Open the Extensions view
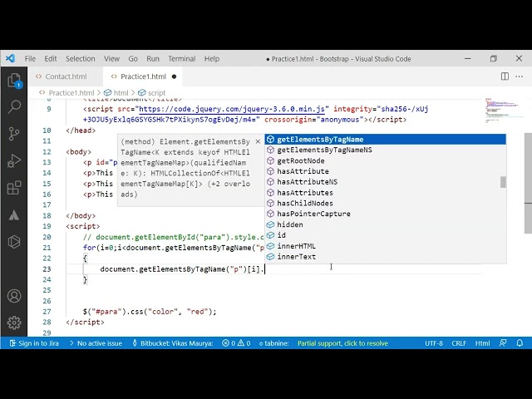Image resolution: width=532 pixels, height=399 pixels. point(14,188)
